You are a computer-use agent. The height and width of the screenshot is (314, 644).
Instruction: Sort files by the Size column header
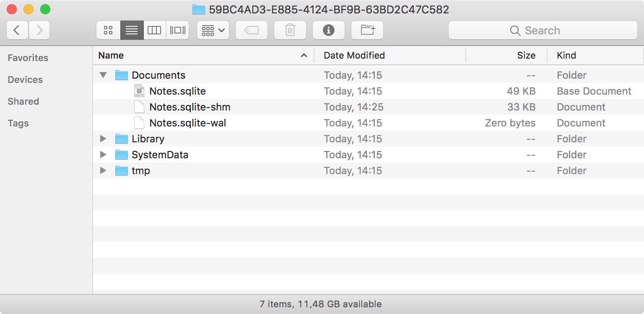pos(527,55)
